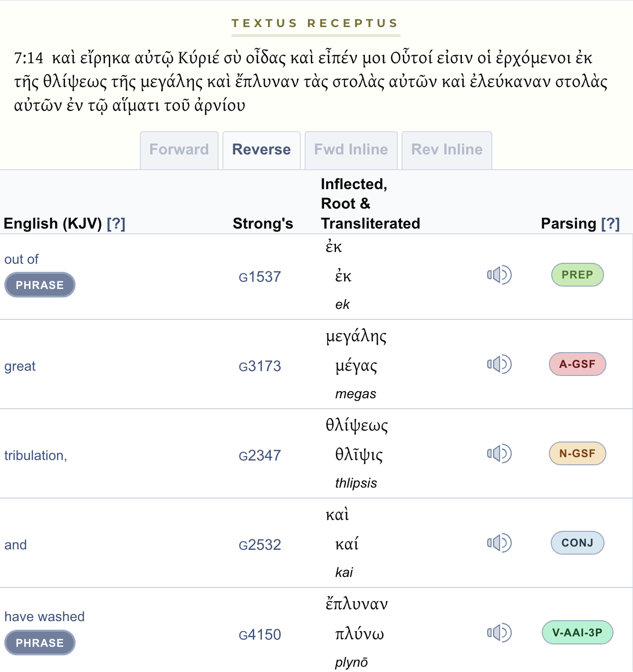Image resolution: width=633 pixels, height=672 pixels.
Task: Click the PHRASE badge under 'out of'
Action: 40,285
